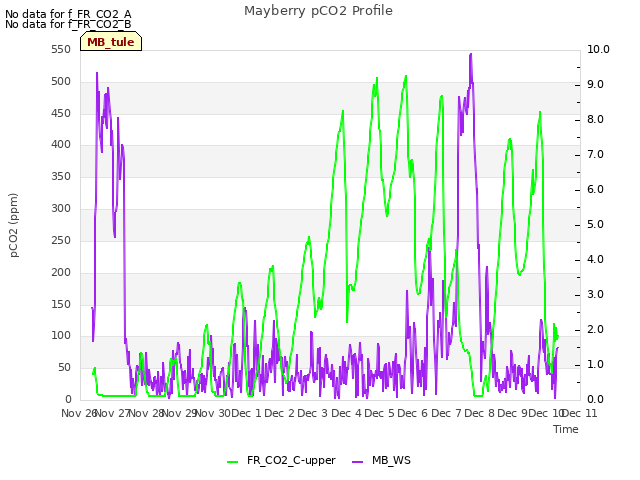Click the Dec 1 date label
This screenshot has width=640, height=480.
[x=247, y=413]
